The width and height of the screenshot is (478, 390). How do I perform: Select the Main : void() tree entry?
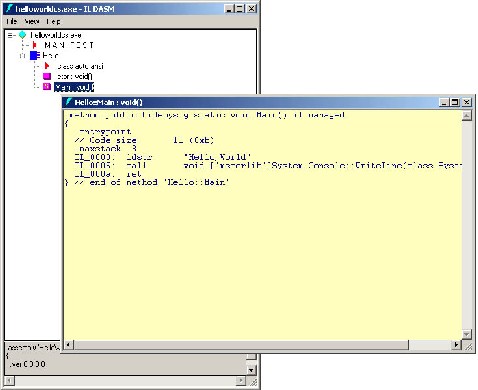(x=74, y=87)
